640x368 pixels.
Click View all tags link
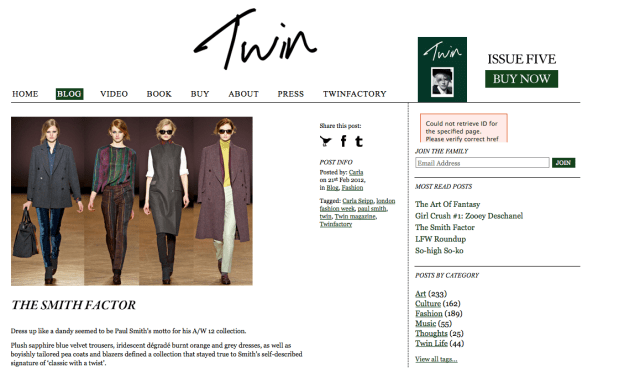click(x=436, y=359)
